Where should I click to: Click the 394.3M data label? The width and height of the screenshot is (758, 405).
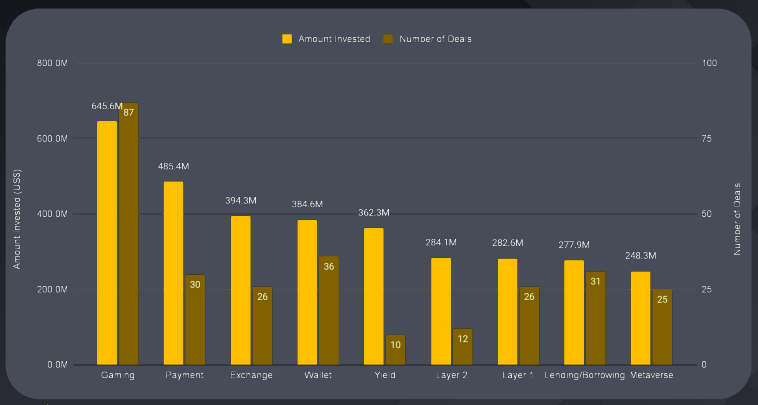(241, 201)
